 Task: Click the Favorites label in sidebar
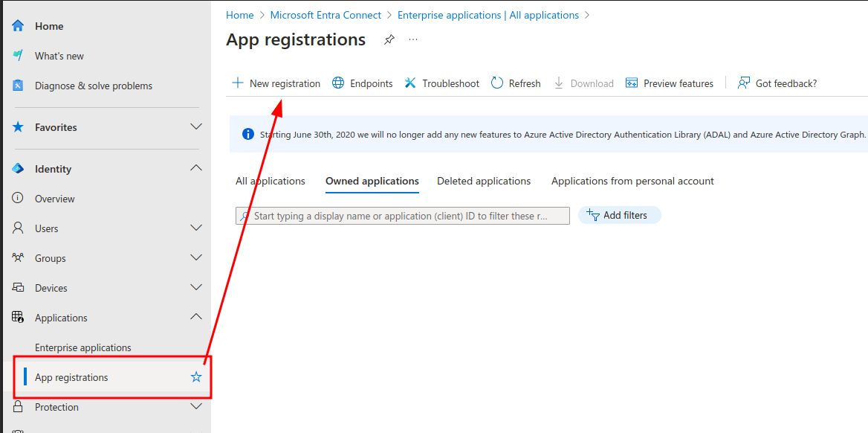coord(56,127)
